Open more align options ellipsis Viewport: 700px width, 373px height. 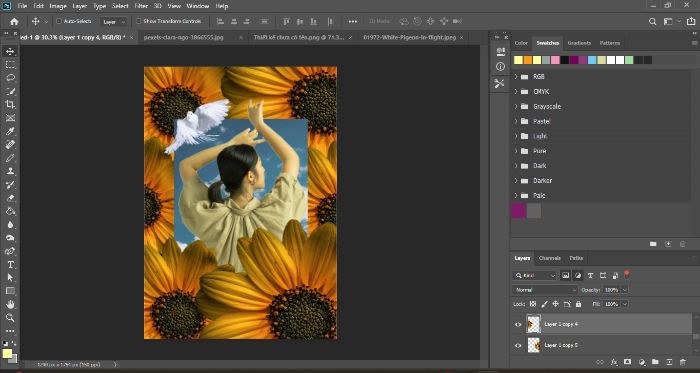pos(353,21)
